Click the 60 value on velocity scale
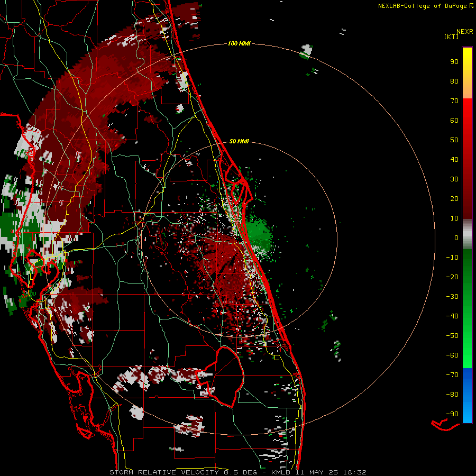Screen dimensions: 476x476 [454, 121]
